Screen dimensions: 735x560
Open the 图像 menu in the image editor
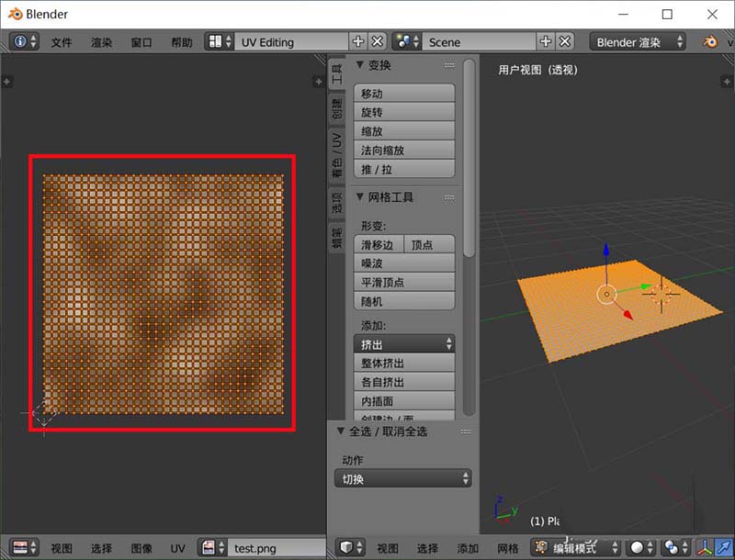pos(141,548)
